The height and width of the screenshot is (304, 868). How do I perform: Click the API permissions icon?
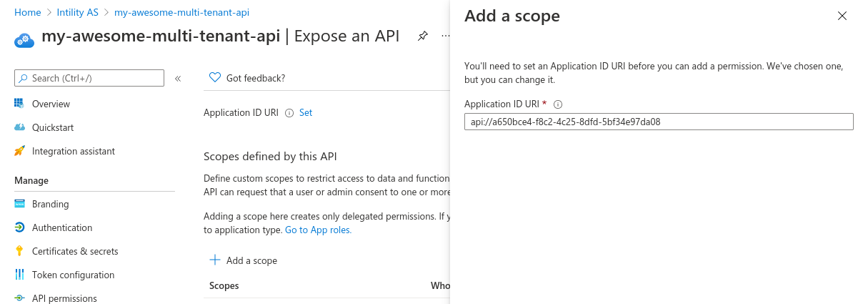(x=19, y=298)
